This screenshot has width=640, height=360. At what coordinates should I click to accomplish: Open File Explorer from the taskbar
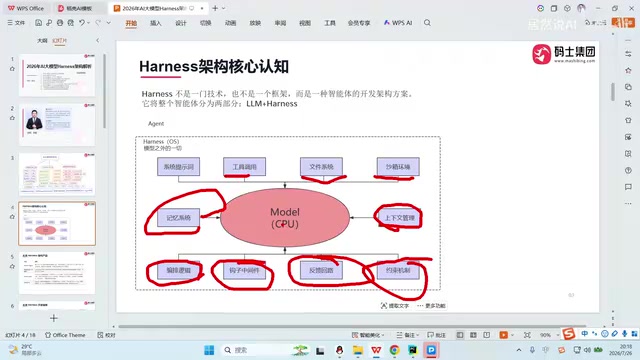click(358, 350)
